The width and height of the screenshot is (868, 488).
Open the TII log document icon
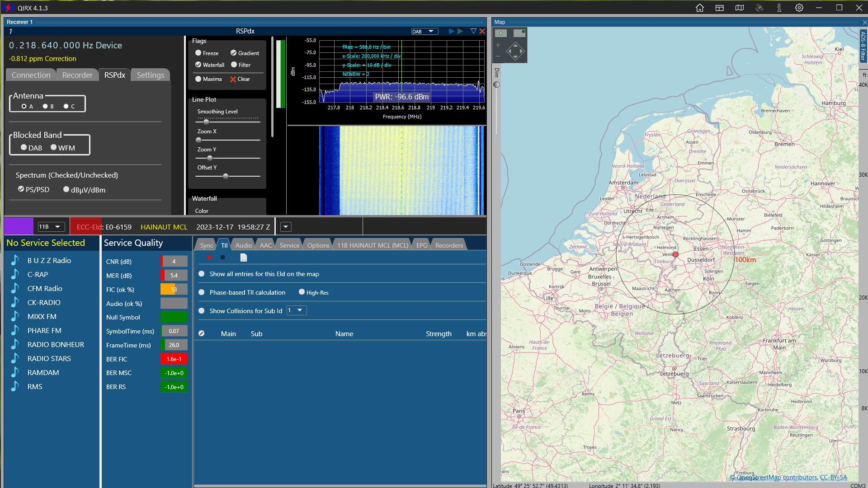tap(244, 258)
